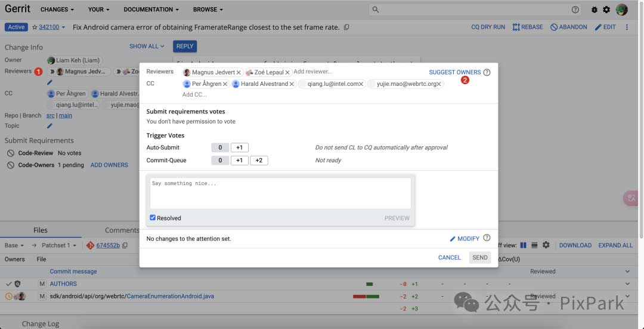Switch to the Comments tab
This screenshot has width=644, height=329.
tap(122, 230)
